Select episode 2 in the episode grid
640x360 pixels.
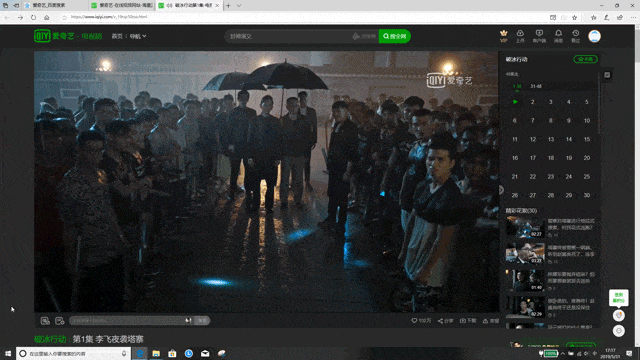(x=533, y=102)
